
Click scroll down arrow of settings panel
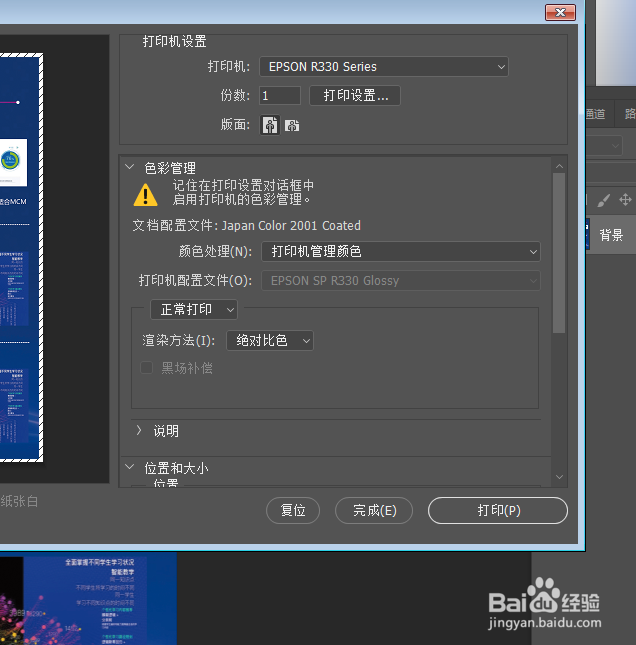(x=559, y=477)
